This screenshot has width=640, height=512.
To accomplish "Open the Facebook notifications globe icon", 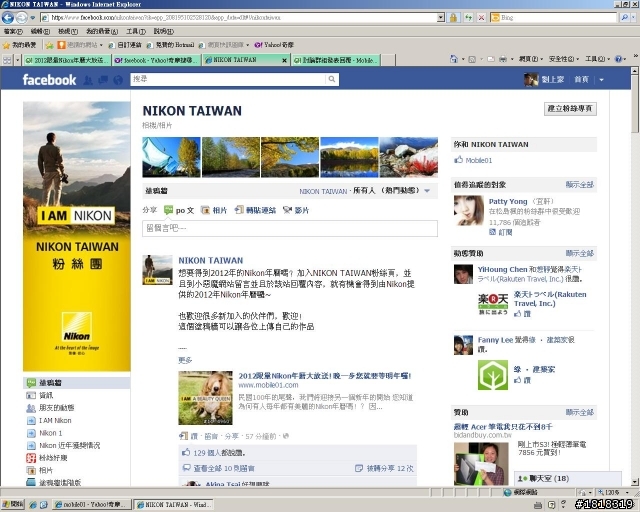I will point(118,80).
